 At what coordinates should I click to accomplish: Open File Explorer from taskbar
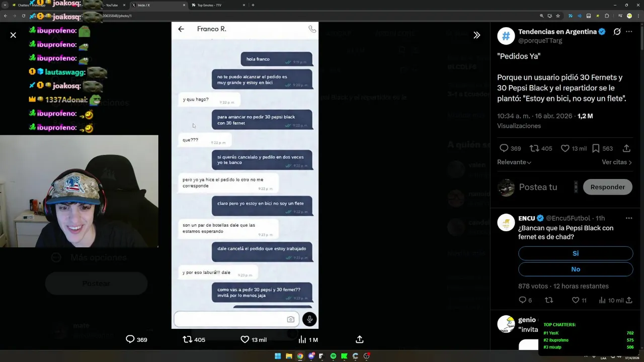289,356
